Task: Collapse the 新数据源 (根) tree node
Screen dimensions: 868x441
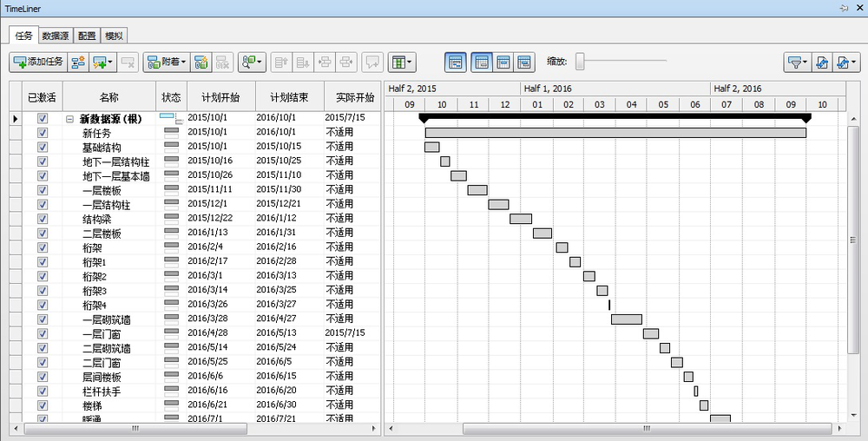Action: coord(69,118)
